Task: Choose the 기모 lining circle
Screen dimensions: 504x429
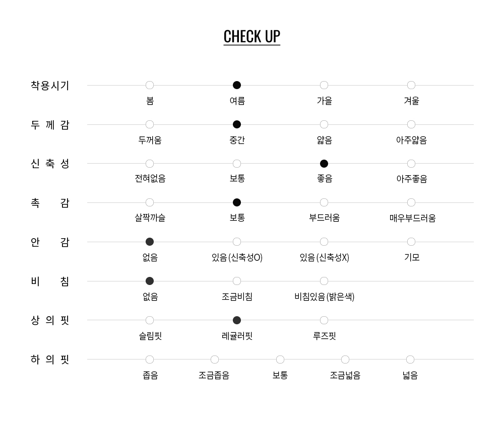Action: click(411, 242)
